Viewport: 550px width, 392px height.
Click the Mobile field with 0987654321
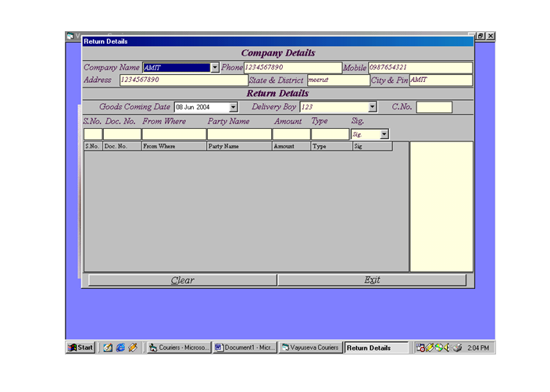(420, 67)
